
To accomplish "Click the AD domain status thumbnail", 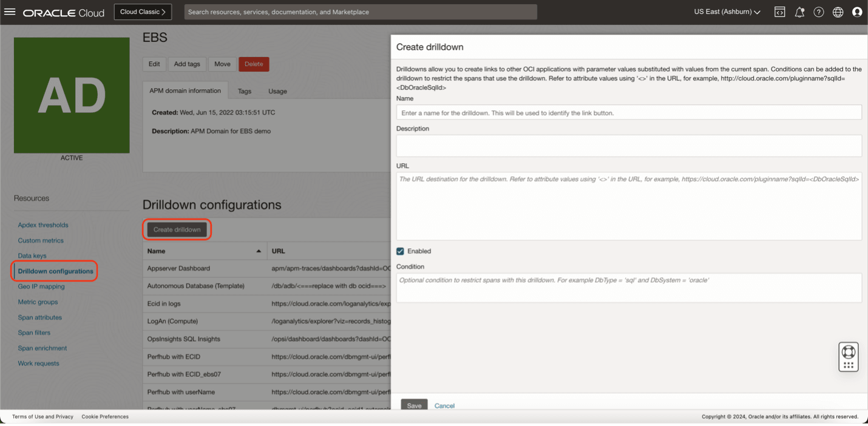I will click(x=72, y=95).
